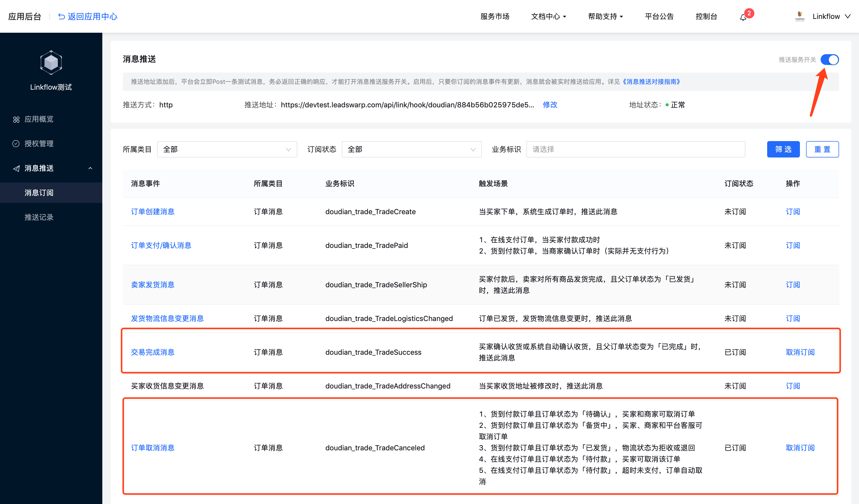Screen dimensions: 859x504
Task: Click the 应用概览 grid icon
Action: 16,120
